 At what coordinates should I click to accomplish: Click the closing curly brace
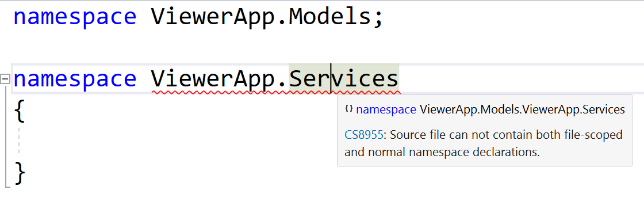click(20, 173)
